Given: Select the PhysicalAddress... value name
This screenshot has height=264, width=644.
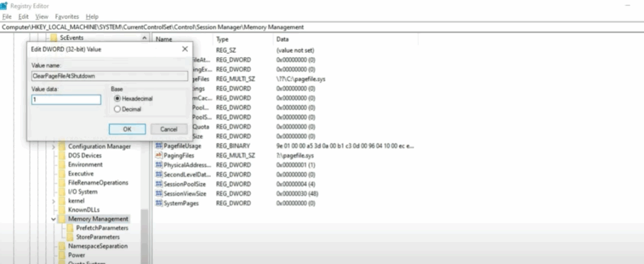Looking at the screenshot, I should click(x=187, y=165).
